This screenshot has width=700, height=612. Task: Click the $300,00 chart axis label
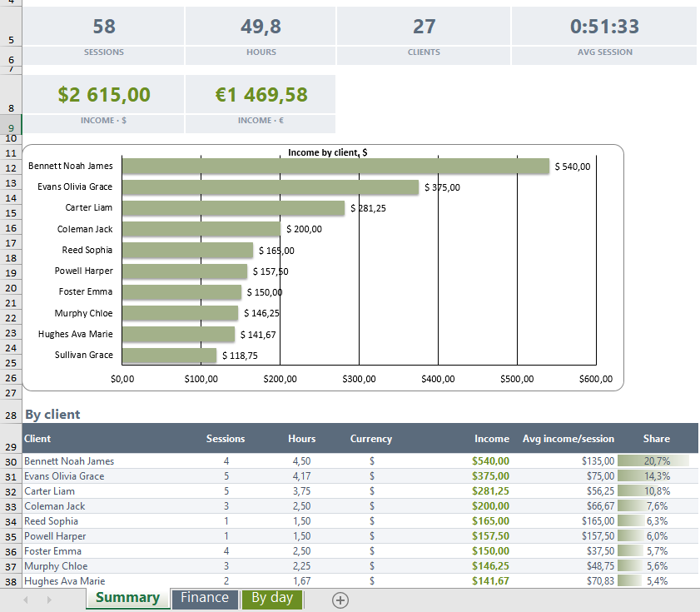pos(359,379)
